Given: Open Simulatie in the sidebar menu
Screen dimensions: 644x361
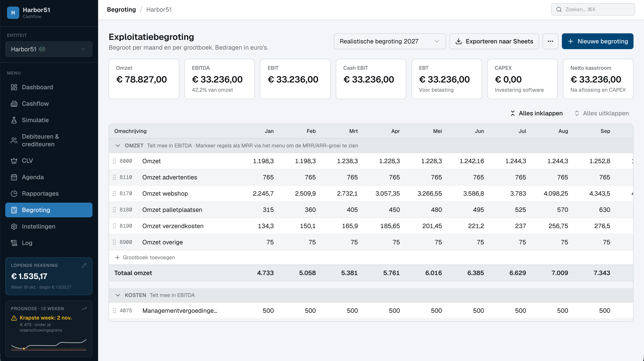Looking at the screenshot, I should tap(49, 120).
